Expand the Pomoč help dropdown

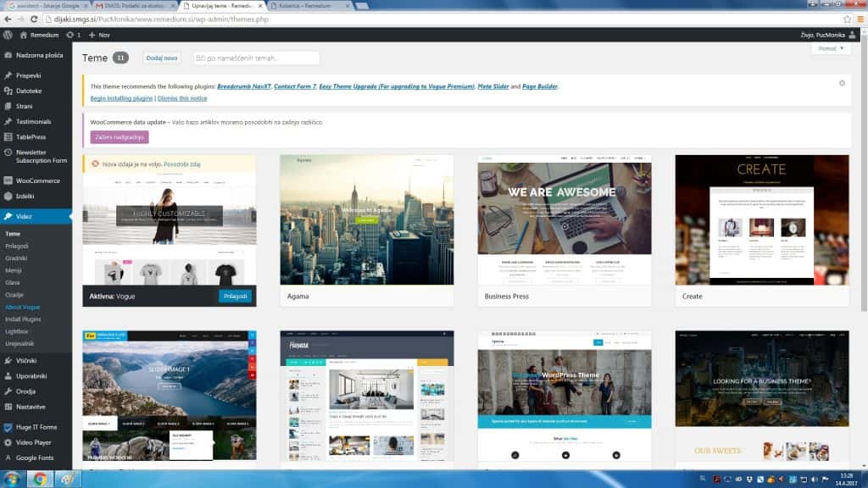click(x=830, y=49)
